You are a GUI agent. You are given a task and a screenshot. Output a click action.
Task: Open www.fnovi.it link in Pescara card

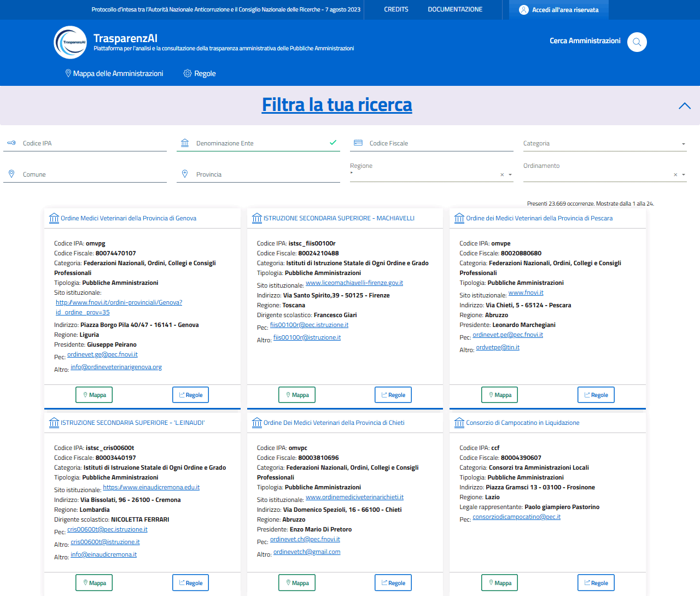pos(526,293)
